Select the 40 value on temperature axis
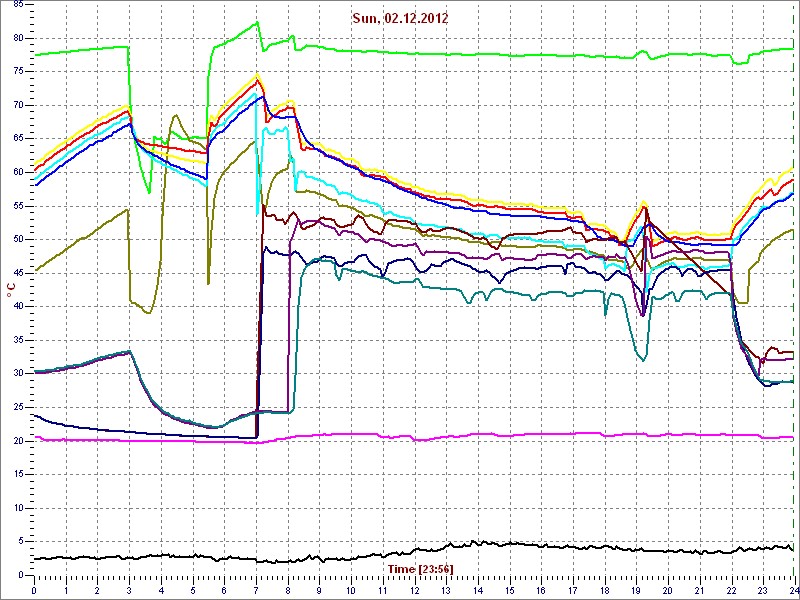This screenshot has width=800, height=600. (18, 306)
